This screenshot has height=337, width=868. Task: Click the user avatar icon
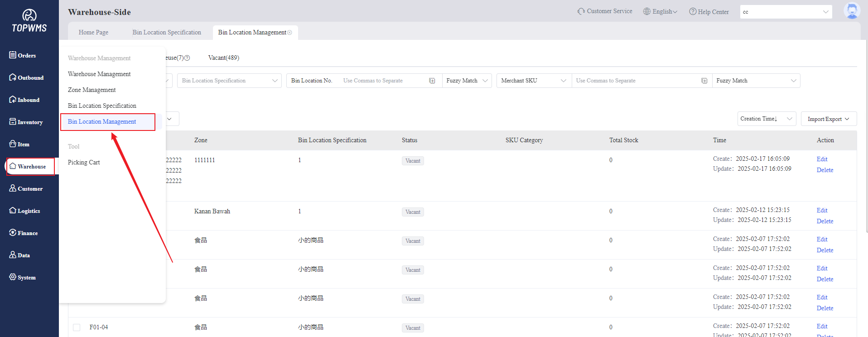852,11
